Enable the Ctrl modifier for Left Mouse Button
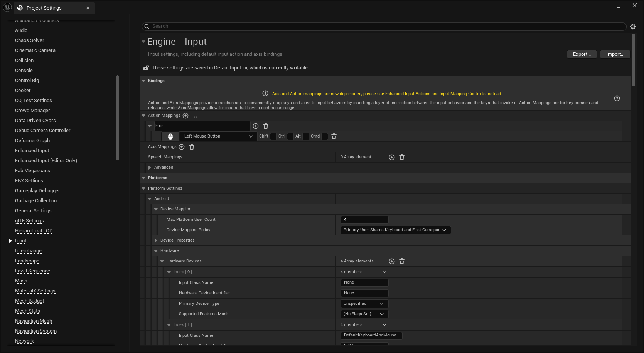 pyautogui.click(x=290, y=136)
